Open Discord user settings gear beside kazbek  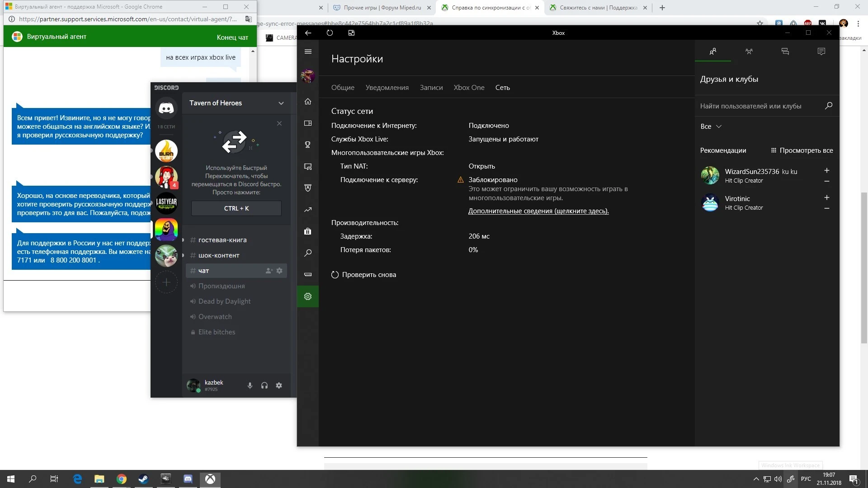pyautogui.click(x=279, y=385)
